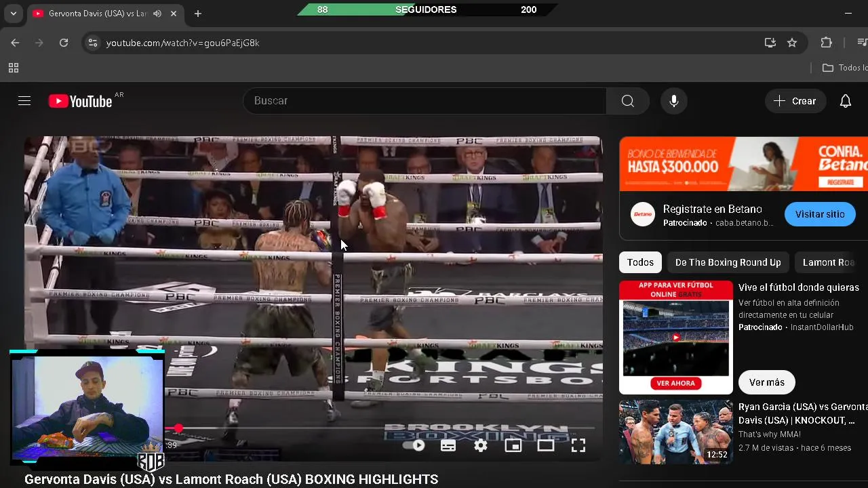Open Ryan Garcia vs Gervonta Davis title

click(x=803, y=413)
